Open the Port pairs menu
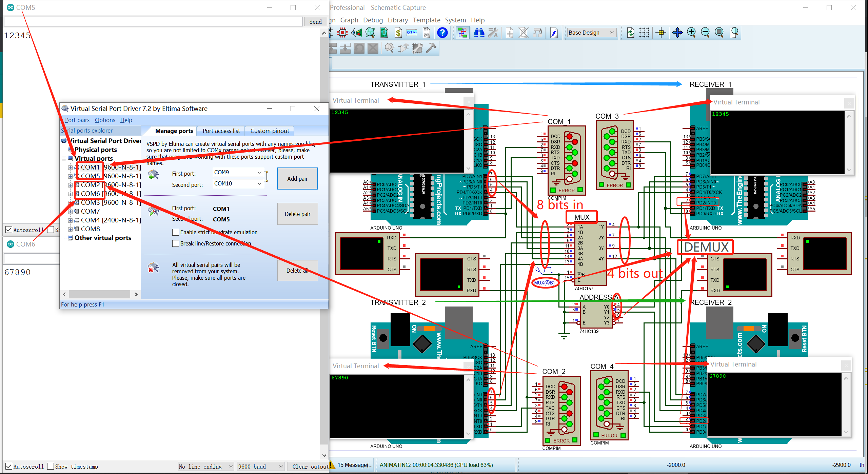 (77, 120)
